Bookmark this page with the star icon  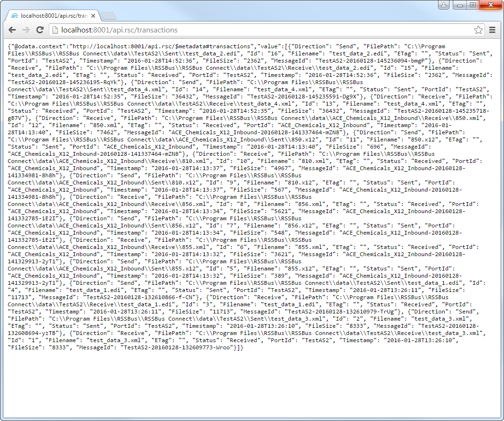[478, 30]
